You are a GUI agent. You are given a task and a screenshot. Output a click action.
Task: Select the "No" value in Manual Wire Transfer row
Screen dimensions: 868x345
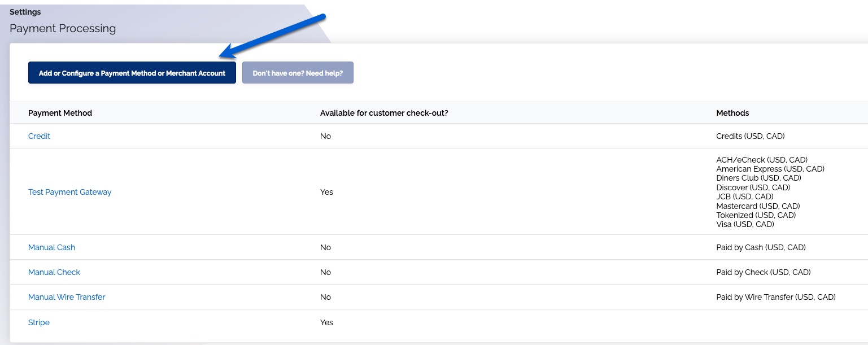point(325,297)
